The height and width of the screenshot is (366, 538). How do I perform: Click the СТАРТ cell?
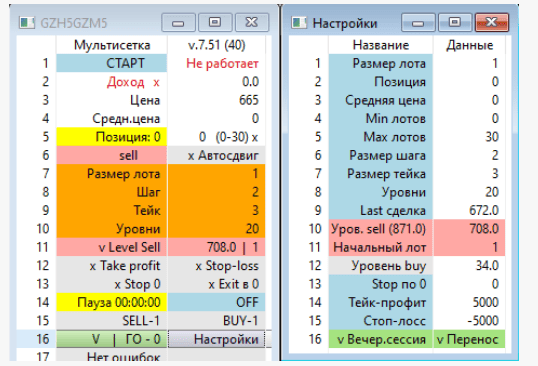click(112, 63)
